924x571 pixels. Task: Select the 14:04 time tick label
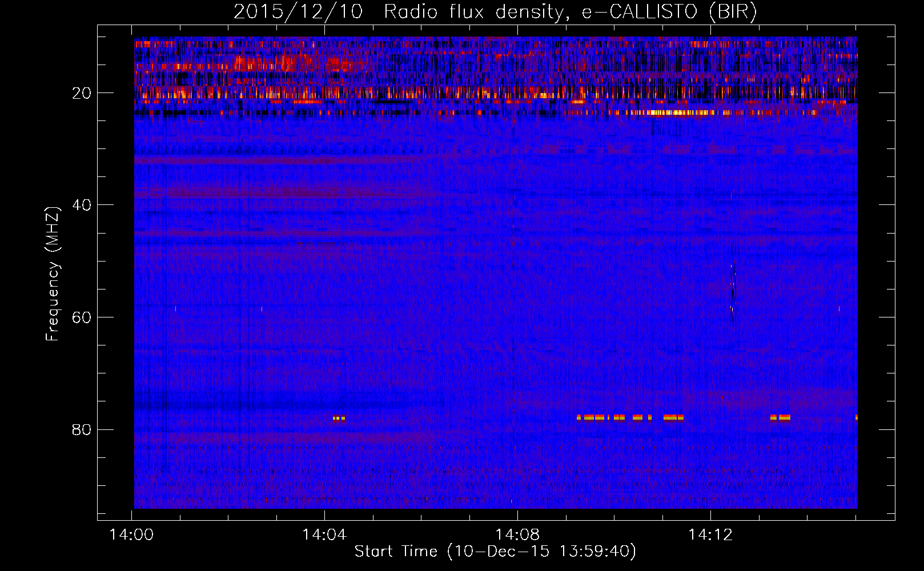324,535
